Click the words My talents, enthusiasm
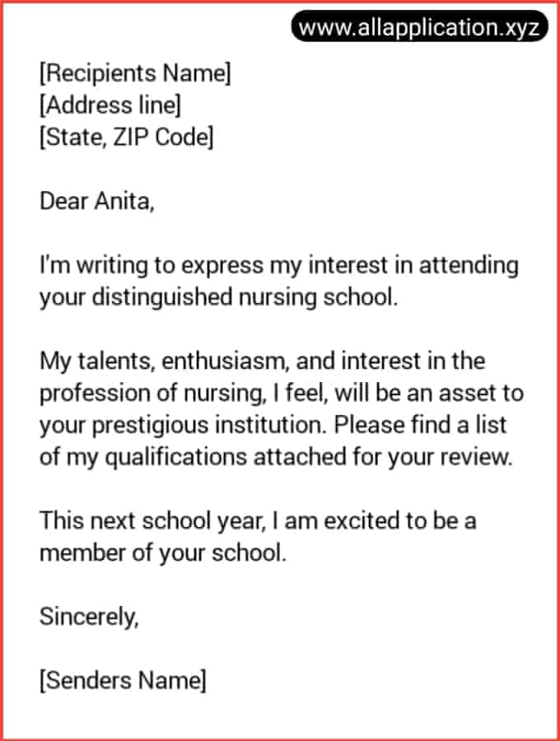The height and width of the screenshot is (741, 560). [x=164, y=361]
